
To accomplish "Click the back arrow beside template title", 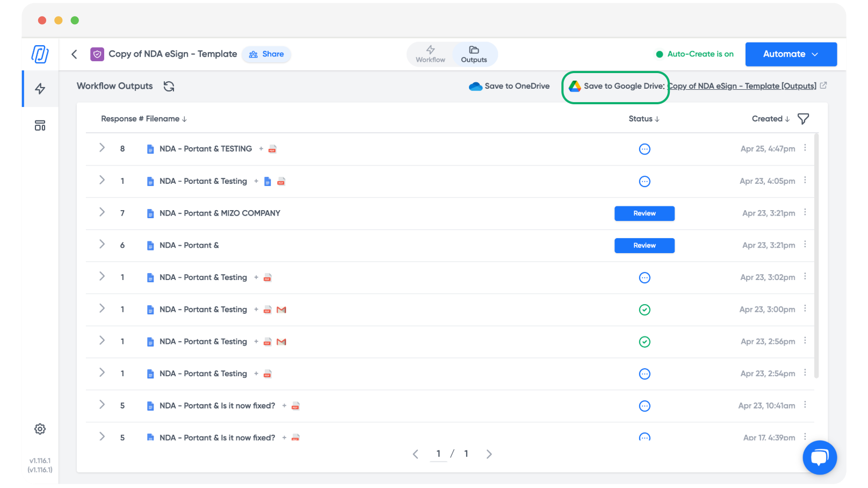I will pyautogui.click(x=75, y=54).
